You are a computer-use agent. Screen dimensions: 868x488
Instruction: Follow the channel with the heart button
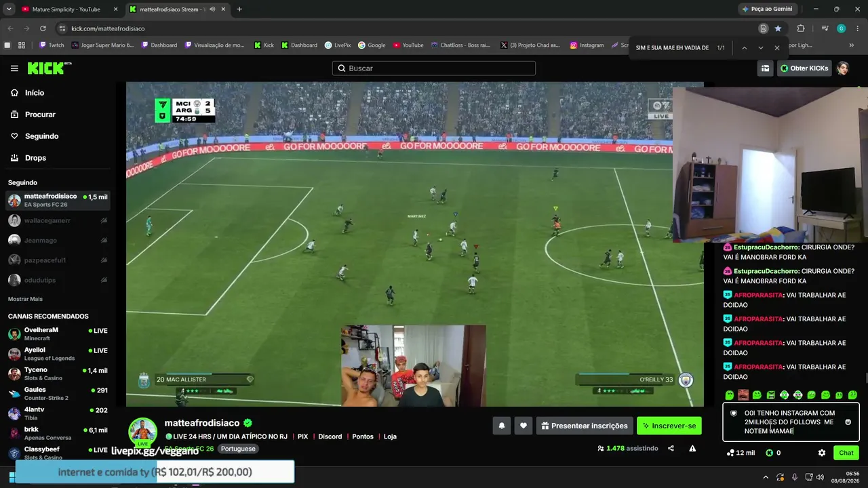(x=523, y=426)
